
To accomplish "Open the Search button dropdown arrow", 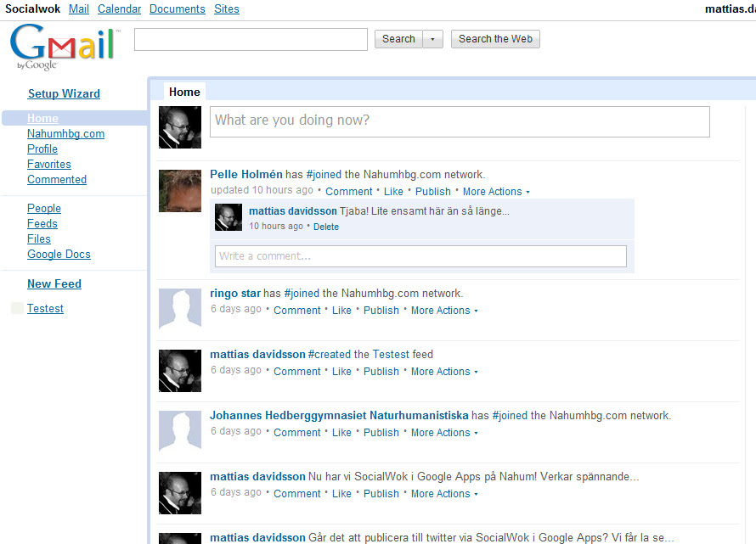I will [432, 39].
